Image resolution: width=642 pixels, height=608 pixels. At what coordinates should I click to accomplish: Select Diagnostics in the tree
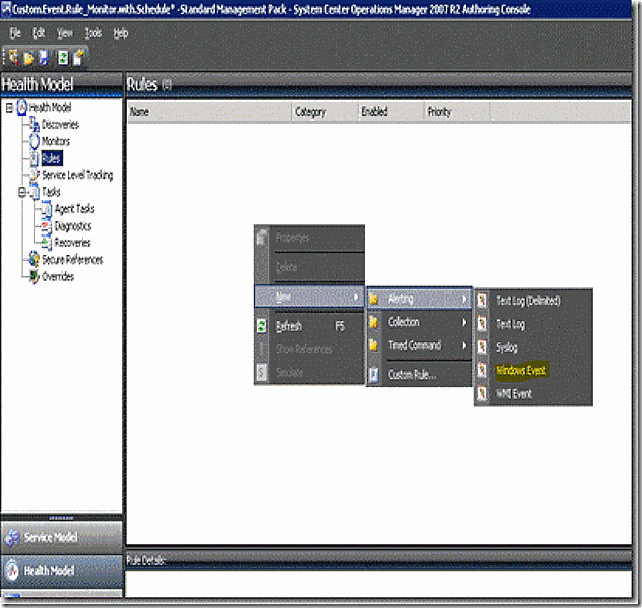pos(72,226)
